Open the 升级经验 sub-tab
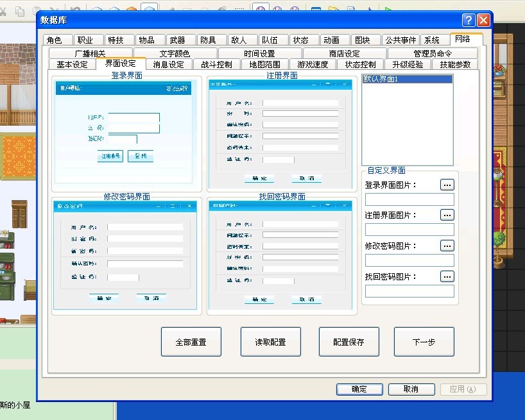The width and height of the screenshot is (525, 420). pos(408,64)
